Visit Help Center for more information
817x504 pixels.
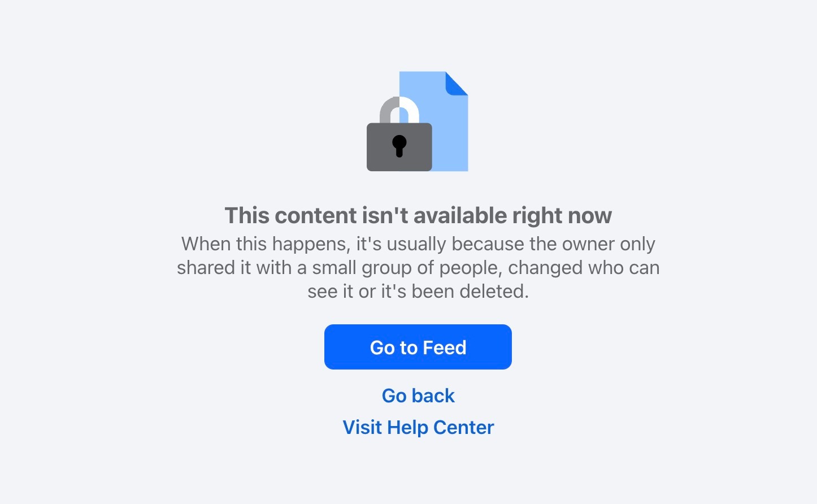418,427
